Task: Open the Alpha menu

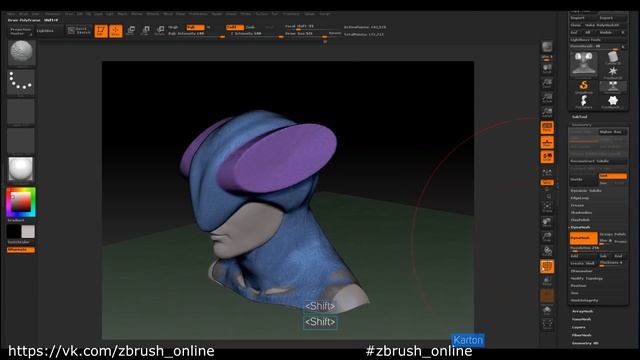Action: pos(11,14)
